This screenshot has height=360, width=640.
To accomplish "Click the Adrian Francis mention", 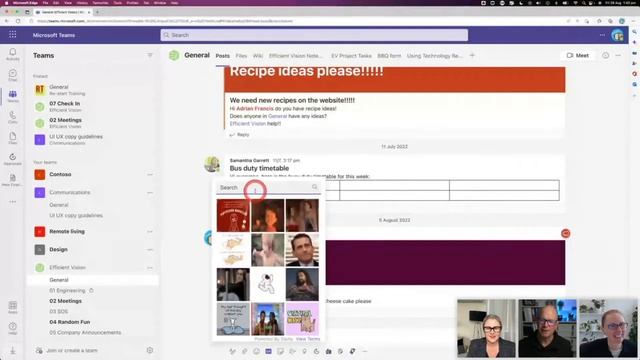I will tap(255, 109).
